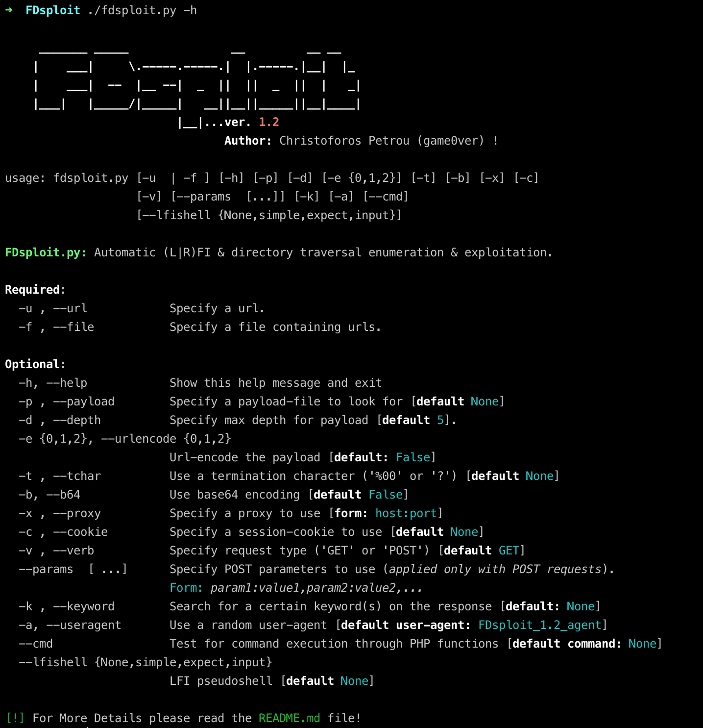The height and width of the screenshot is (728, 703).
Task: Click the '-d , --depth' option
Action: click(60, 420)
